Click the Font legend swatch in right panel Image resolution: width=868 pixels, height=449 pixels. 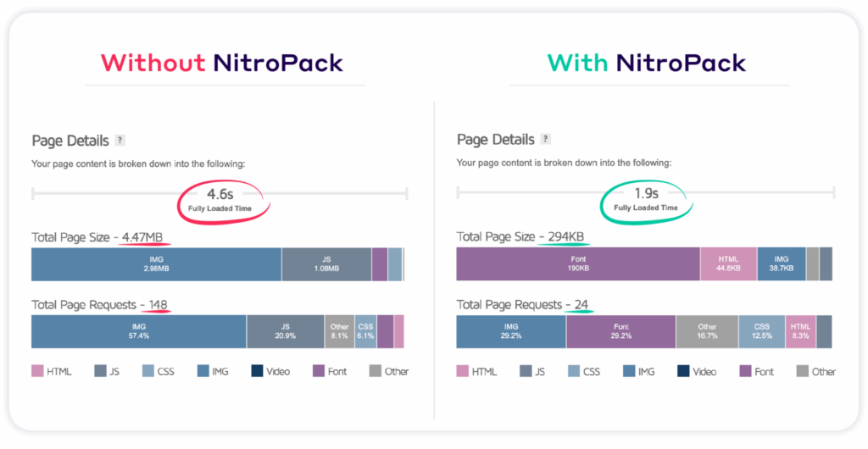pyautogui.click(x=745, y=371)
